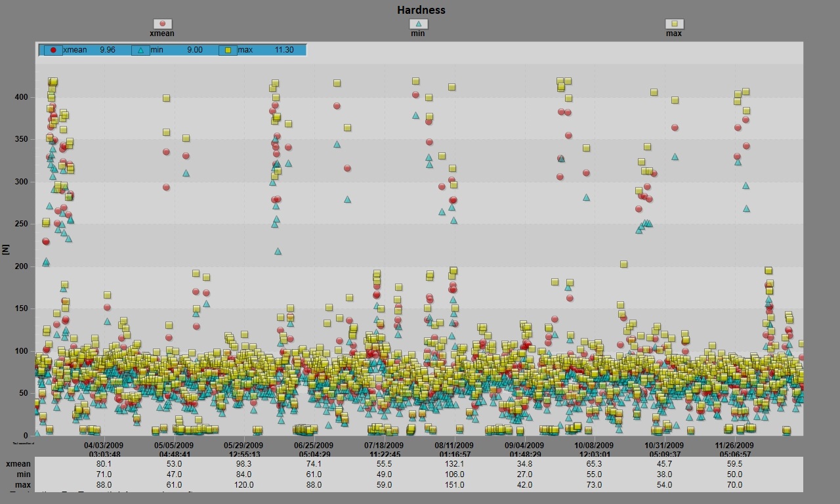Select the xmean row label in data table

click(18, 464)
